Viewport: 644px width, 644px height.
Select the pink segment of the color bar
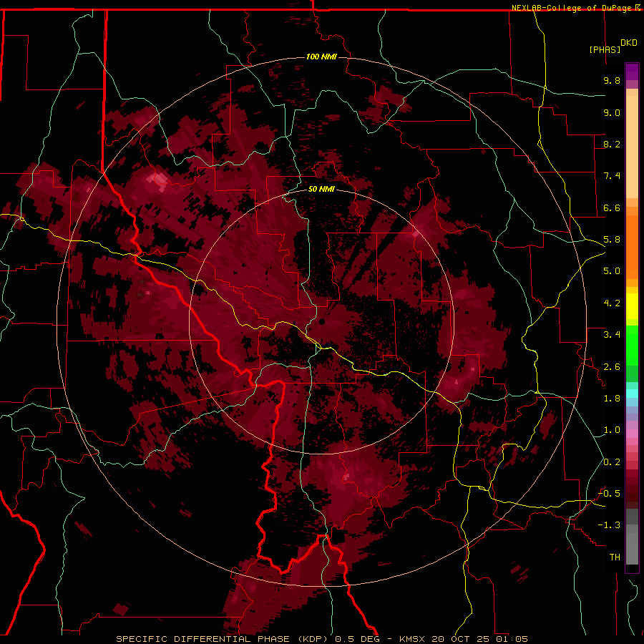coord(632,434)
